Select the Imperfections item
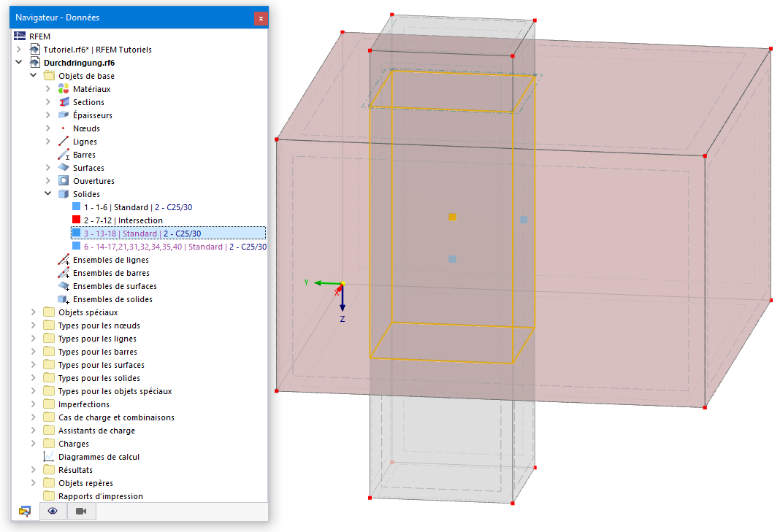780x532 pixels. point(83,404)
